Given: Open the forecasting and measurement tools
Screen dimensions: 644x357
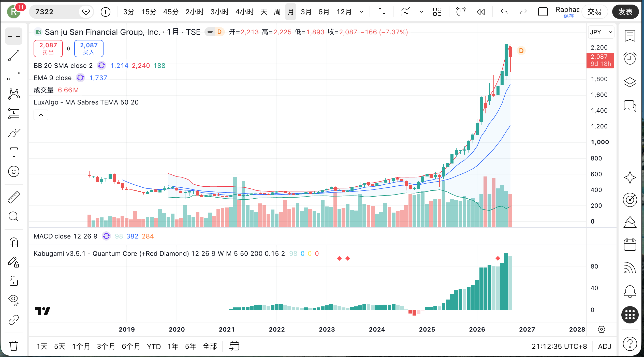Looking at the screenshot, I should [14, 113].
